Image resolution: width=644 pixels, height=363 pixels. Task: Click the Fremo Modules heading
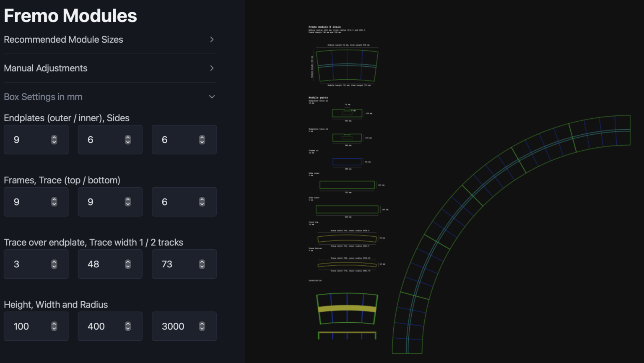(70, 16)
